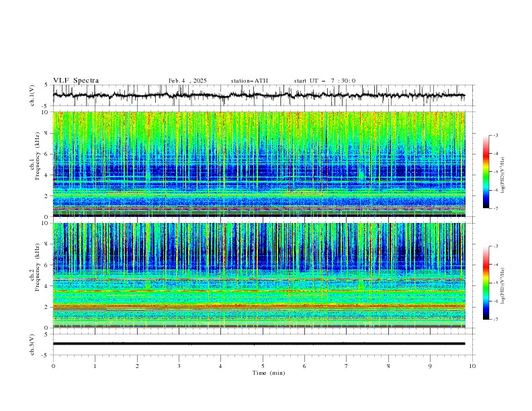Click the "6" kHz tick of ch.2 spectrogram
The image size is (532, 411).
point(47,265)
